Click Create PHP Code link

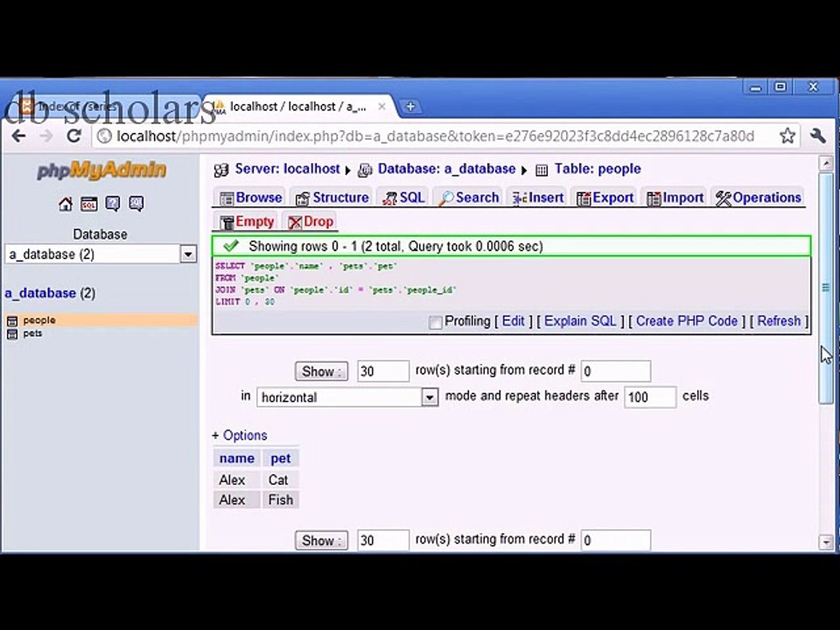(687, 321)
